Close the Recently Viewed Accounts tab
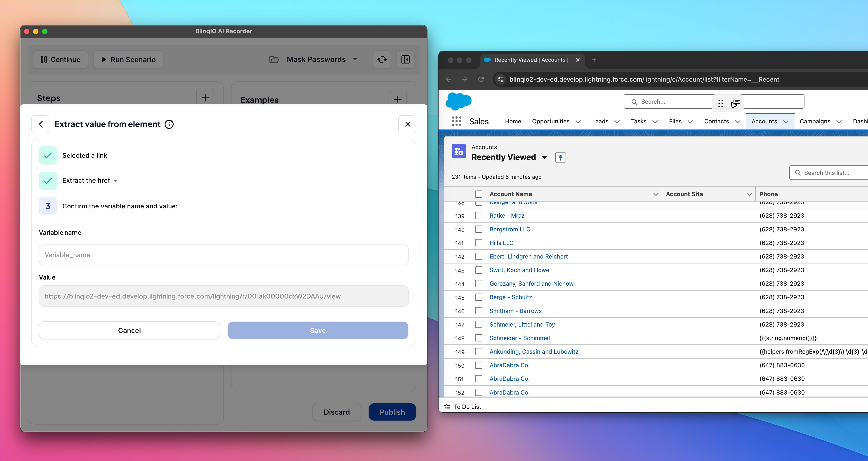This screenshot has height=461, width=868. coord(578,60)
